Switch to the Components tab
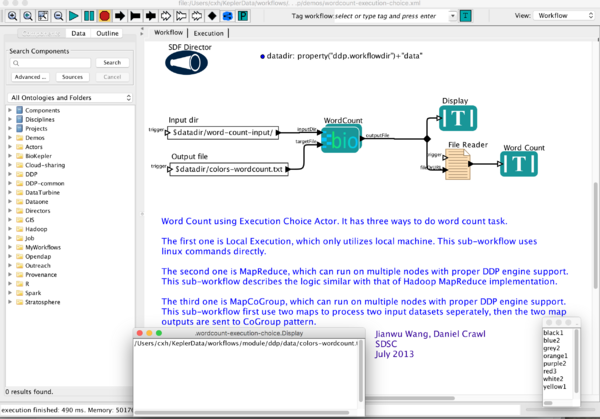This screenshot has width=600, height=419. (x=41, y=33)
